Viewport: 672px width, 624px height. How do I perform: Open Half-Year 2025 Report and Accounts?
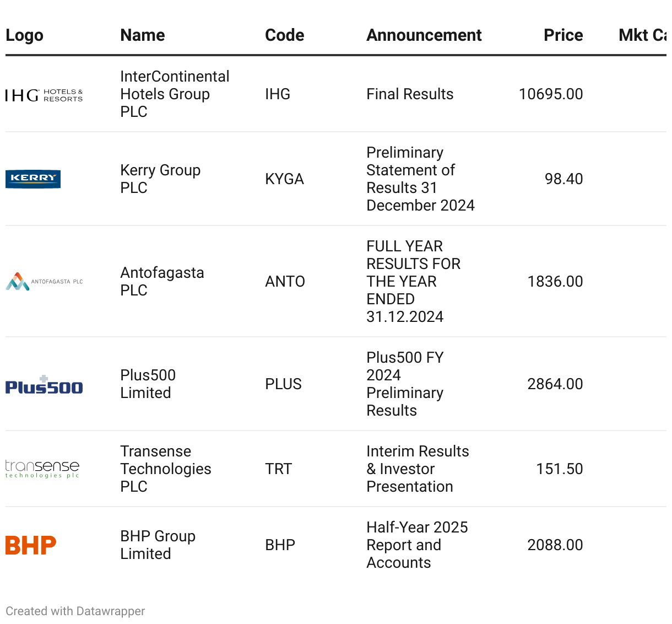(x=417, y=545)
